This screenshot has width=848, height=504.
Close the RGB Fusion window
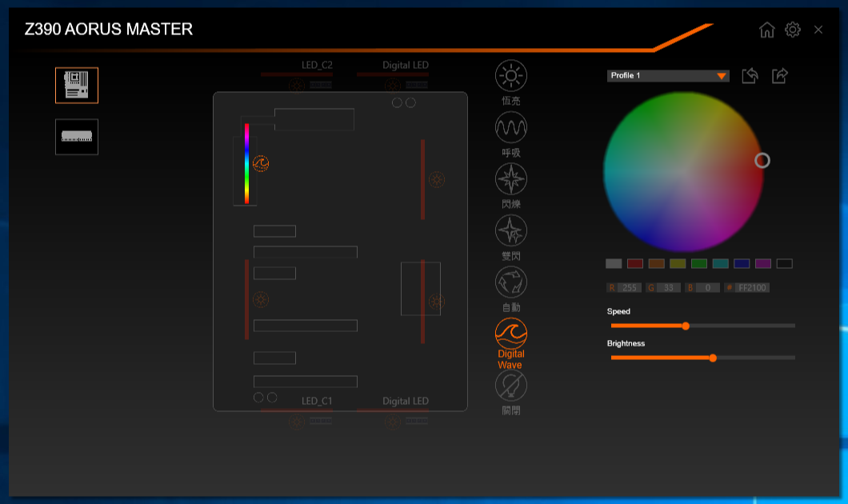point(818,30)
